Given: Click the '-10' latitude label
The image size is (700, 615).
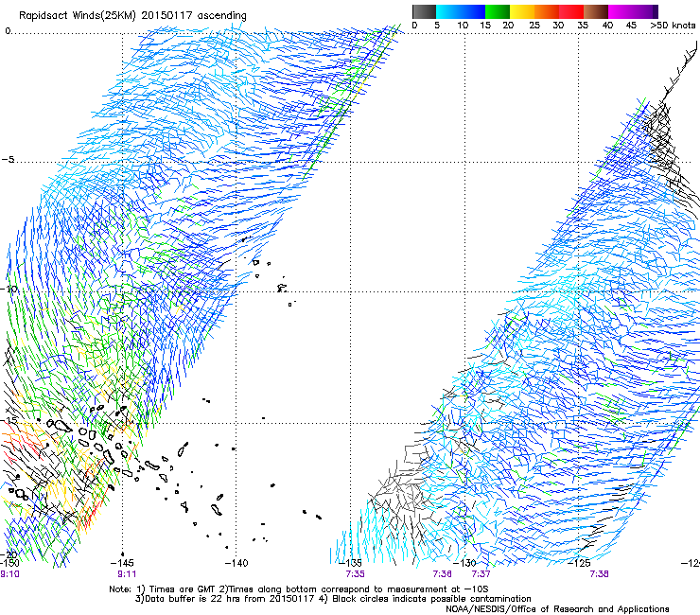Looking at the screenshot, I should coord(9,289).
